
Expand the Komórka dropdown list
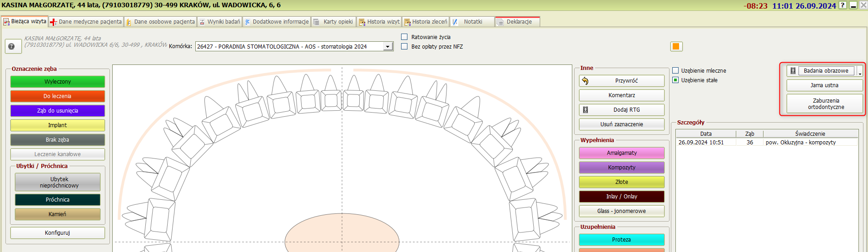coord(387,47)
